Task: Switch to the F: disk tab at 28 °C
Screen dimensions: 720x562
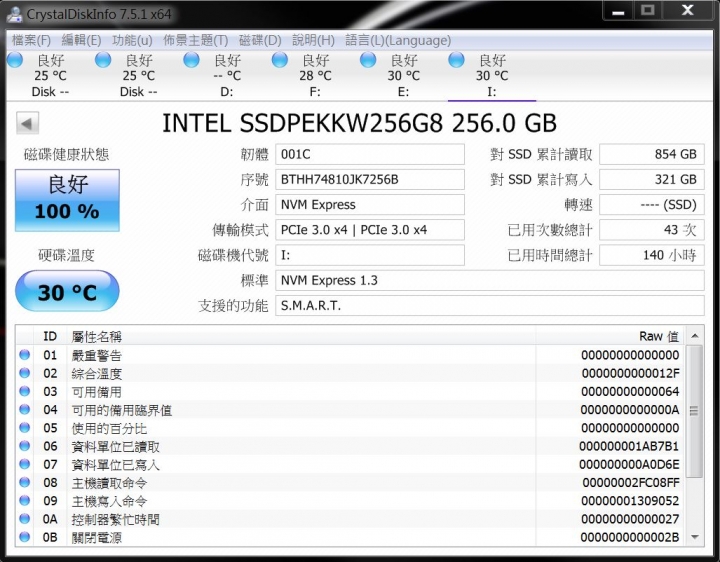Action: (x=315, y=76)
